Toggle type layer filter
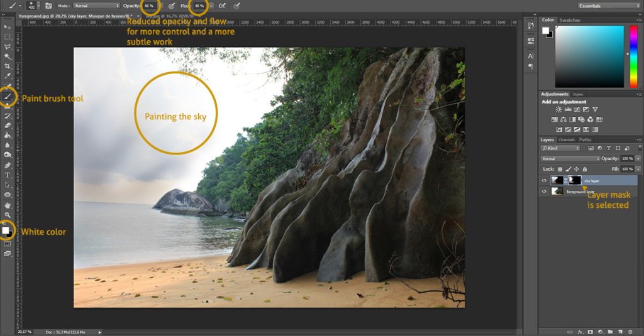 pos(609,148)
